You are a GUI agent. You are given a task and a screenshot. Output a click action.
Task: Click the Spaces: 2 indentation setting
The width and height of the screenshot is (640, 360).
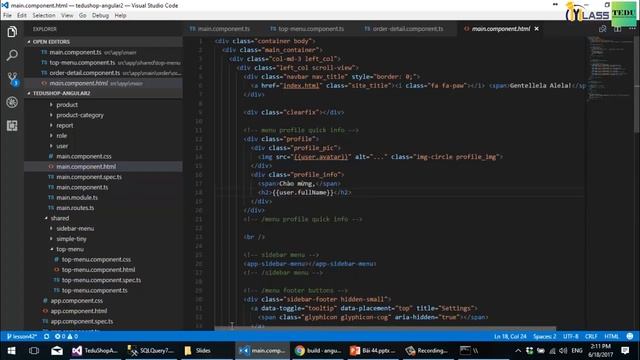point(544,336)
